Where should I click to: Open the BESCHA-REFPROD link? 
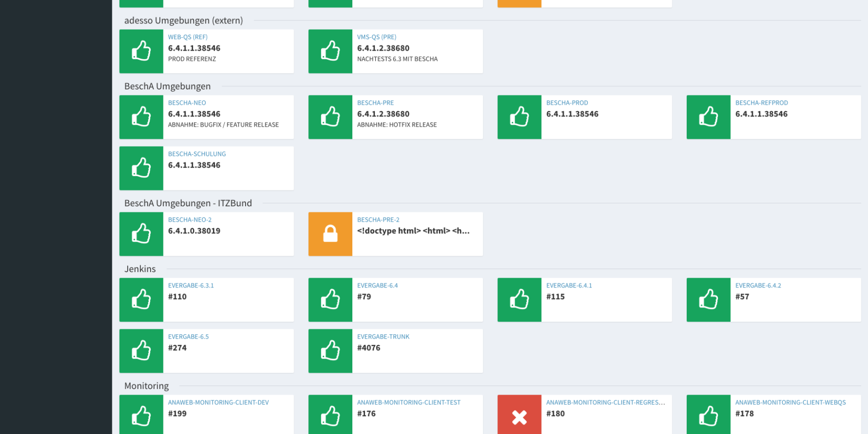point(762,103)
